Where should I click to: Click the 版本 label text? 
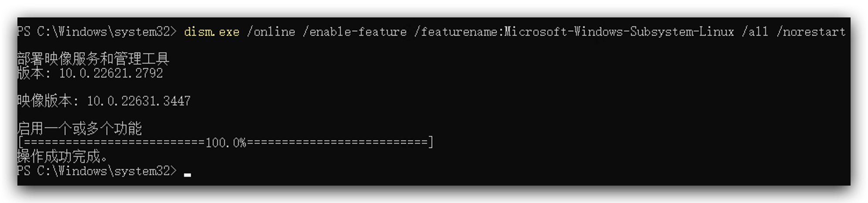(x=31, y=73)
